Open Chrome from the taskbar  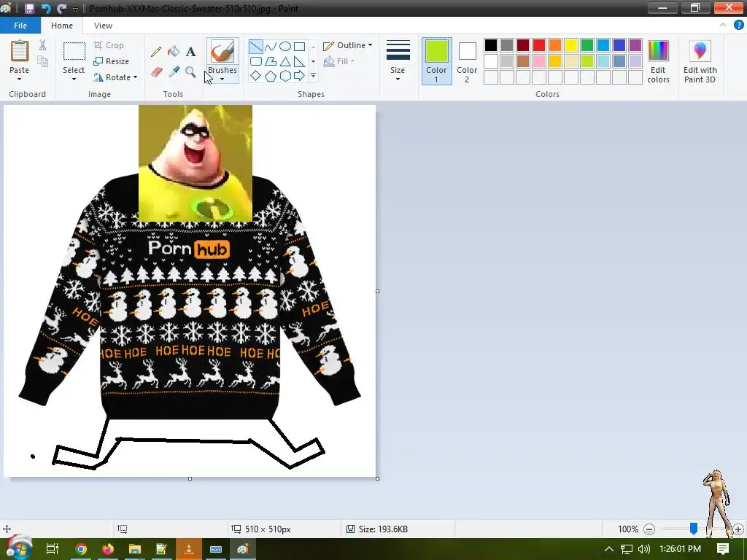[81, 549]
